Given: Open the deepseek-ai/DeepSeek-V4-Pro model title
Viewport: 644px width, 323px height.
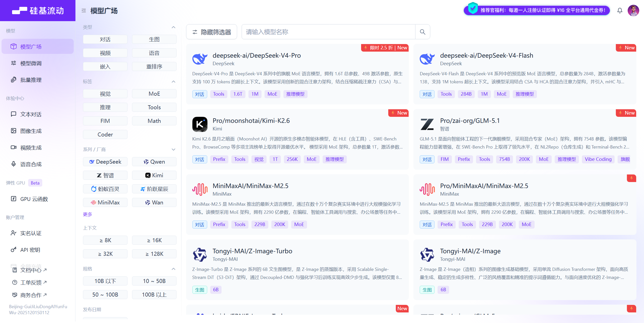Looking at the screenshot, I should tap(257, 55).
